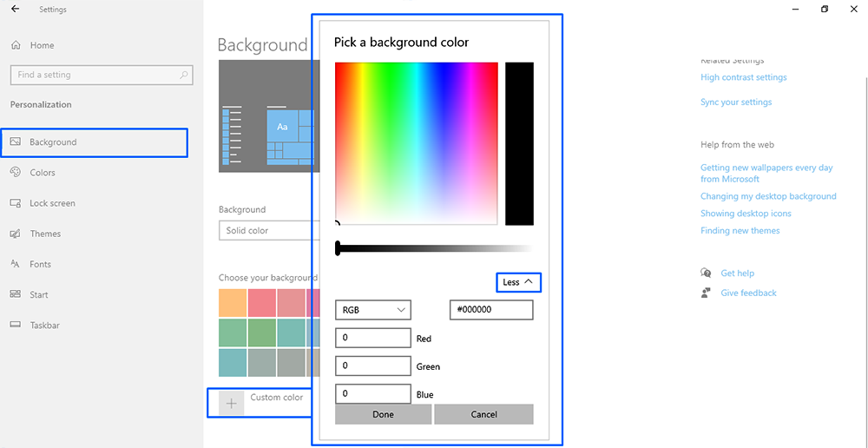Select the Start settings item
868x448 pixels.
coord(38,294)
